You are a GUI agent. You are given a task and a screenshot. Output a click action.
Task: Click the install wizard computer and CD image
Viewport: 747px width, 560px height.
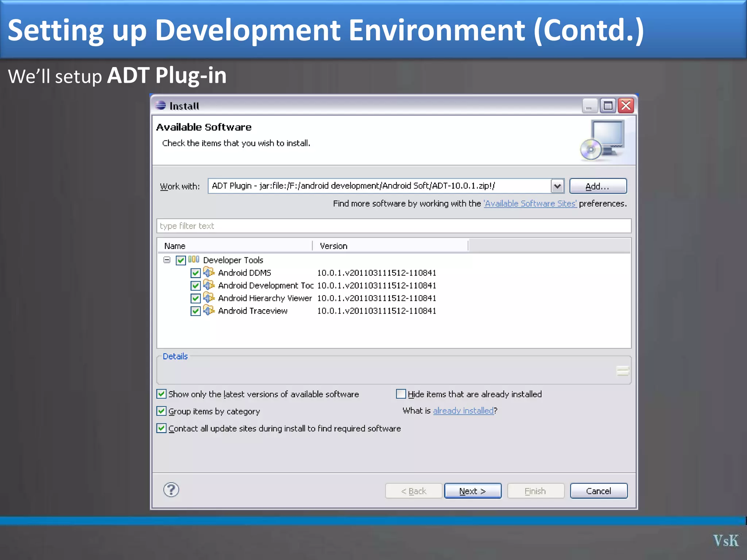(603, 140)
